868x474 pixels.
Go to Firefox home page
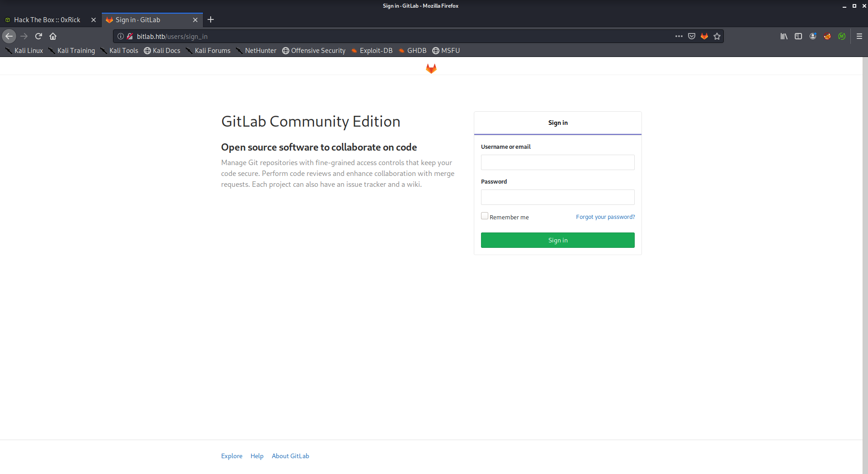tap(53, 36)
